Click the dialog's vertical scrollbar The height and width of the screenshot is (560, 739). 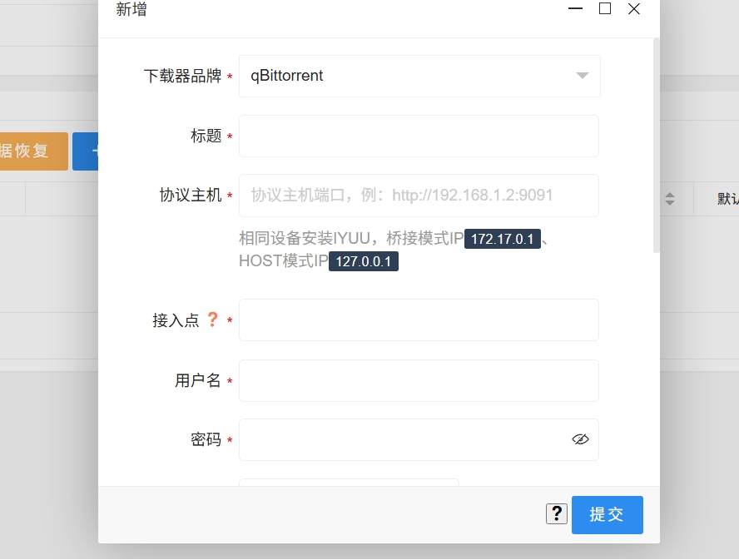click(656, 146)
